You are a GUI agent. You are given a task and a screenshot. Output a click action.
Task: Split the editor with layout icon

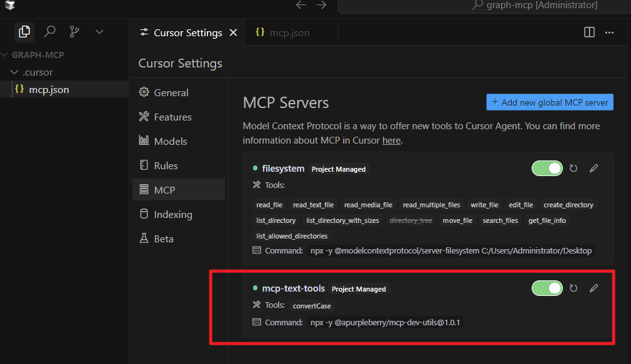589,32
